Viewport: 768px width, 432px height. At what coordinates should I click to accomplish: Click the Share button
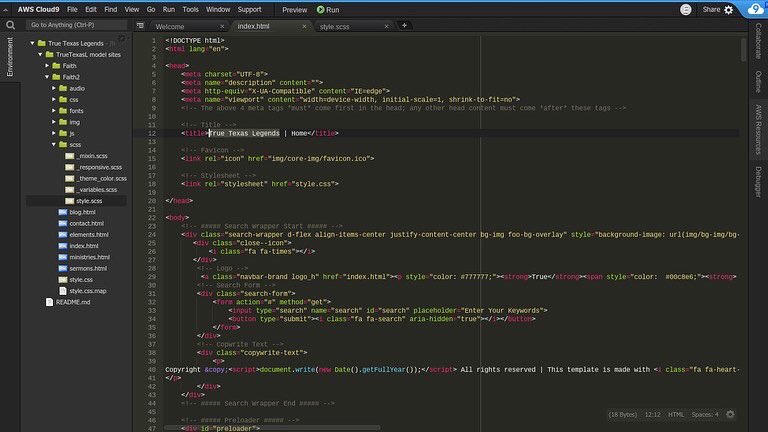point(711,9)
